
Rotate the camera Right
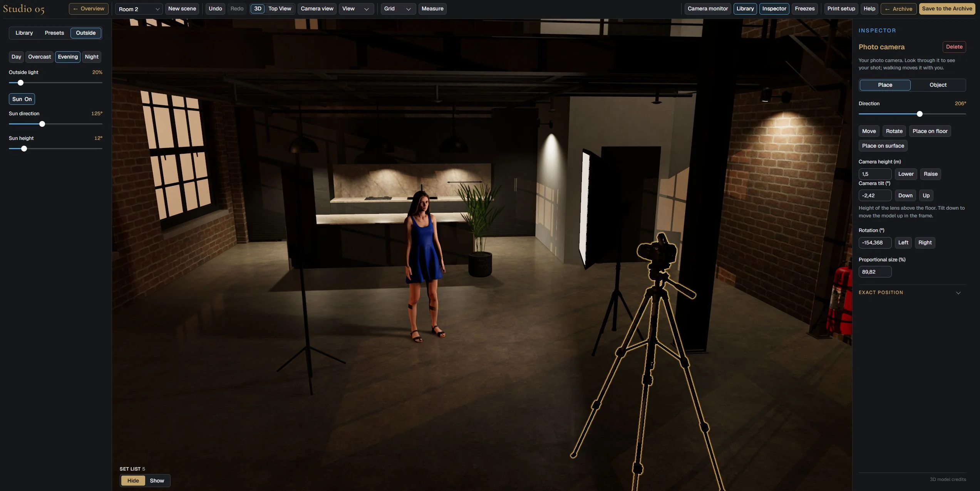tap(925, 243)
